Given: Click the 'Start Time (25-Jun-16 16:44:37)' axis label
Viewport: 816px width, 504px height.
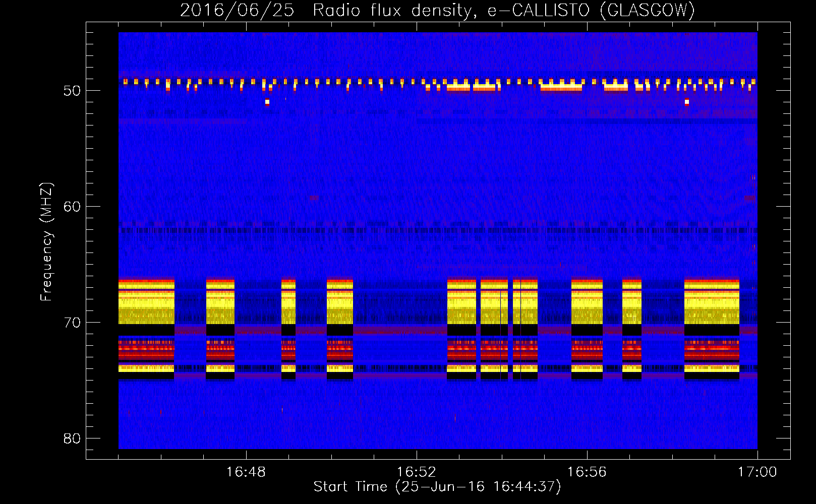Looking at the screenshot, I should coord(437,487).
